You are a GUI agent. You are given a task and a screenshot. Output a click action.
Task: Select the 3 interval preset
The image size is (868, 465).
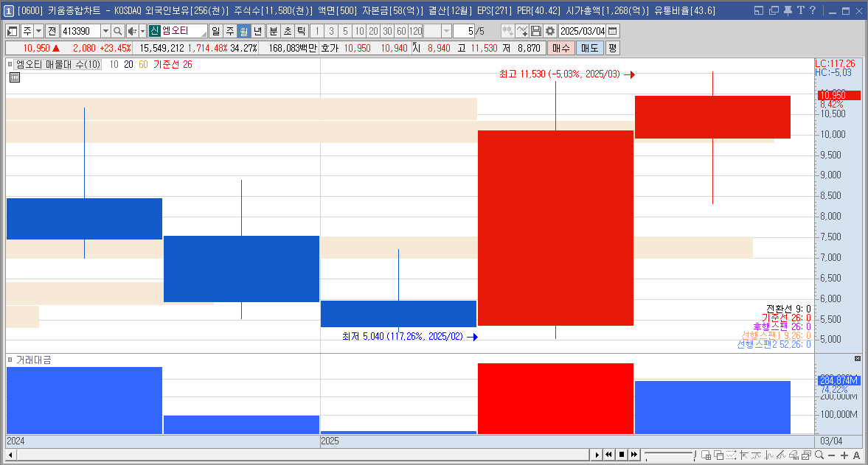tap(331, 32)
